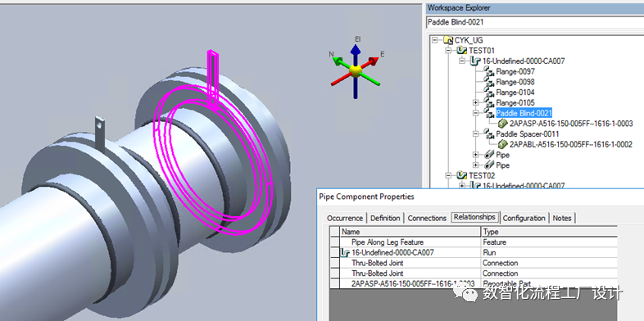Click the Paddle Blind-0021 name field
644x321 pixels.
pos(534,22)
